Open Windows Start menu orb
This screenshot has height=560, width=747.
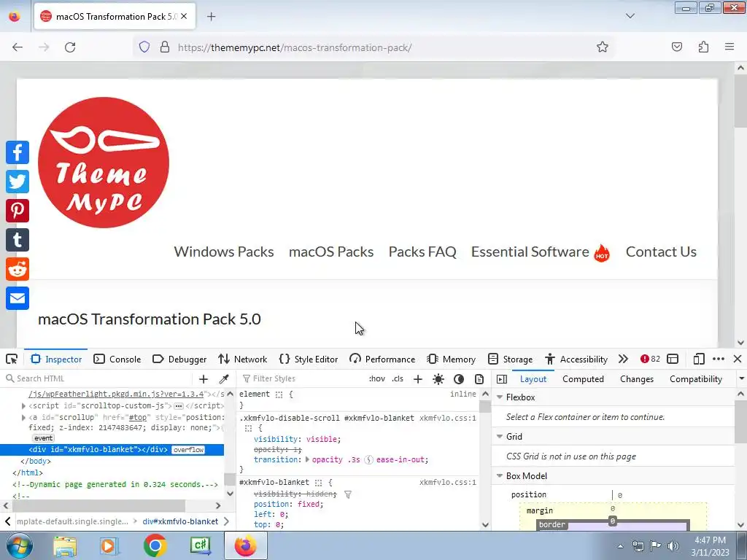point(20,545)
